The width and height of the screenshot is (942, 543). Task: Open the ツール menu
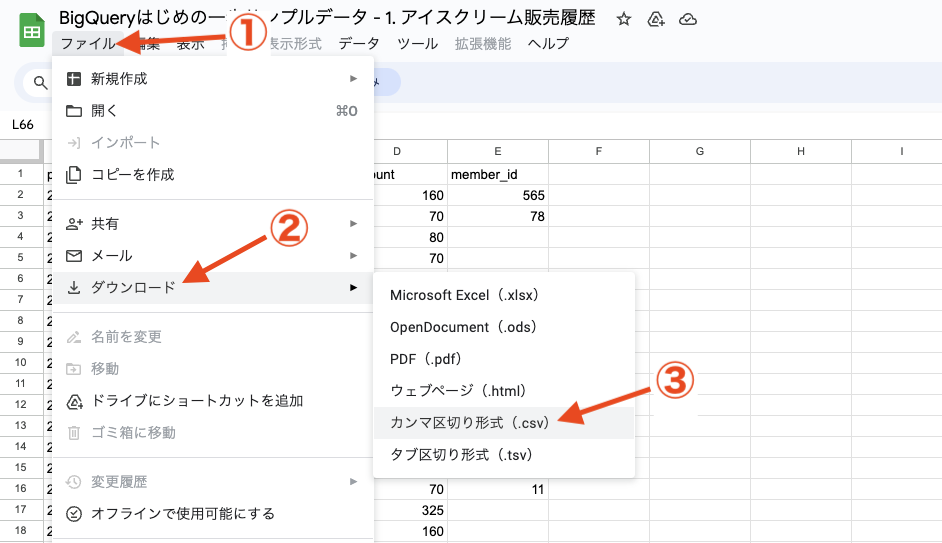pyautogui.click(x=418, y=43)
